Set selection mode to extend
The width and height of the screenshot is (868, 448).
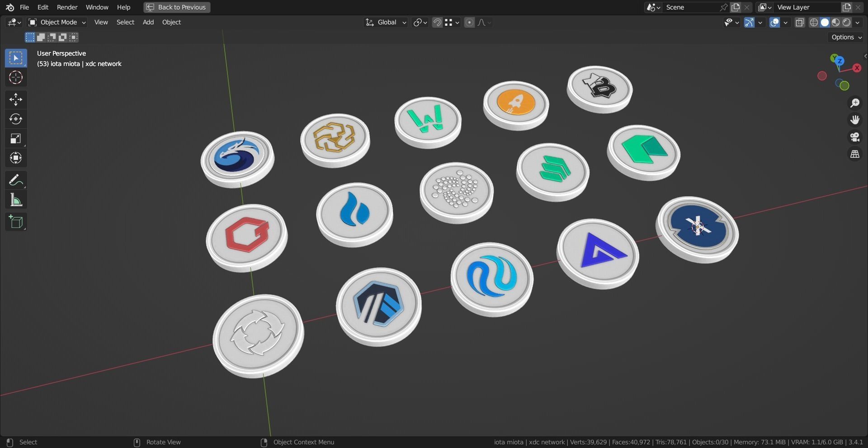(x=41, y=37)
